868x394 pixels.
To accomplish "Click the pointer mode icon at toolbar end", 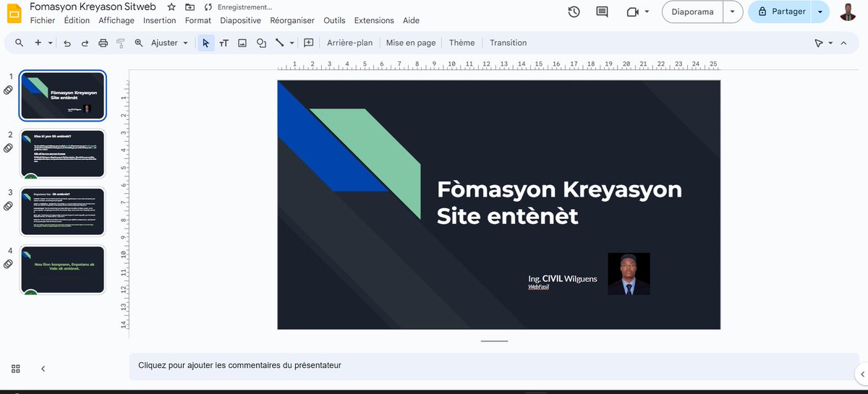I will click(x=819, y=43).
